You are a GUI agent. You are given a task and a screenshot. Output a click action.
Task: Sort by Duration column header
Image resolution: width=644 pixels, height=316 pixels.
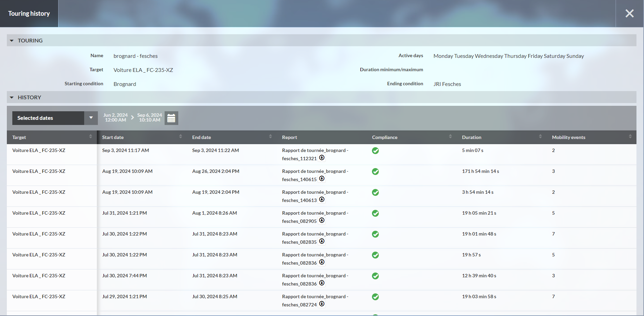(x=540, y=137)
